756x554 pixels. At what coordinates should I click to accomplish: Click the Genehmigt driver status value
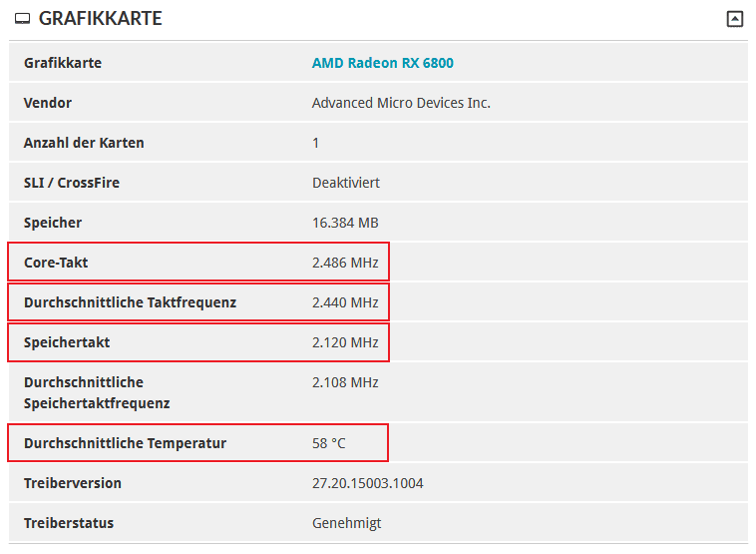coord(346,523)
